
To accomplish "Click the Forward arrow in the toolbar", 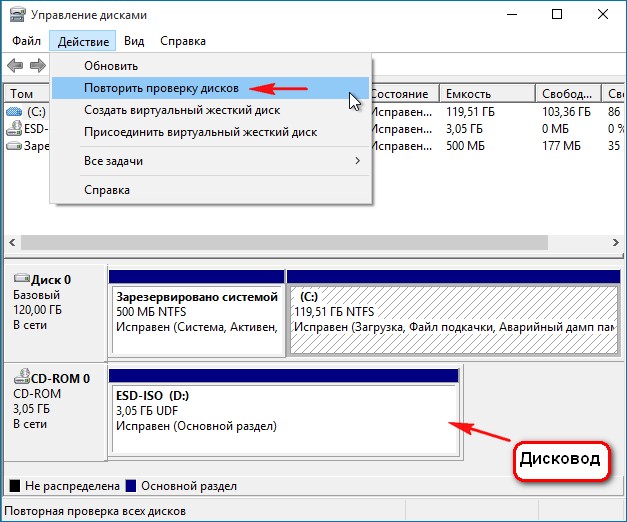I will pos(38,65).
